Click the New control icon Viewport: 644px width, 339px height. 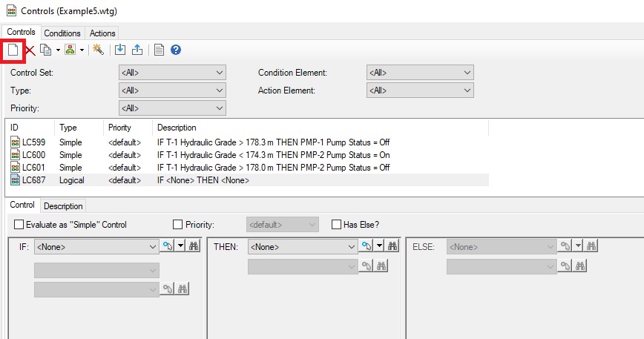(x=13, y=50)
